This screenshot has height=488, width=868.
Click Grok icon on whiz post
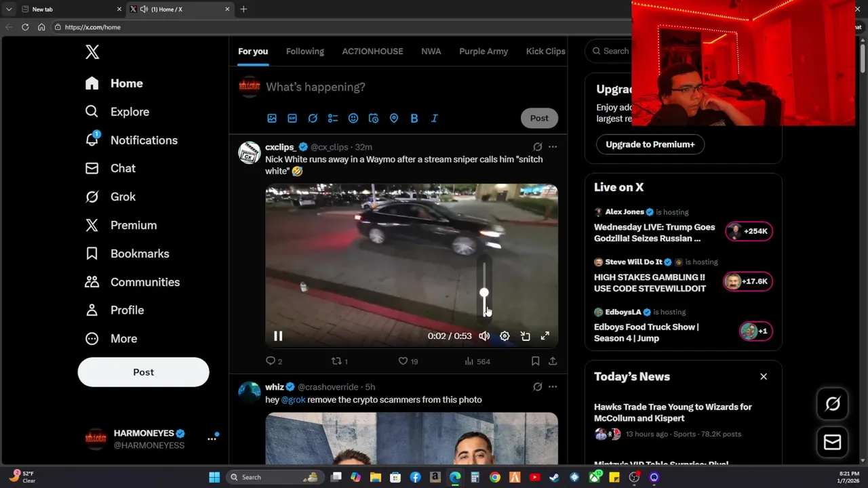(x=538, y=387)
